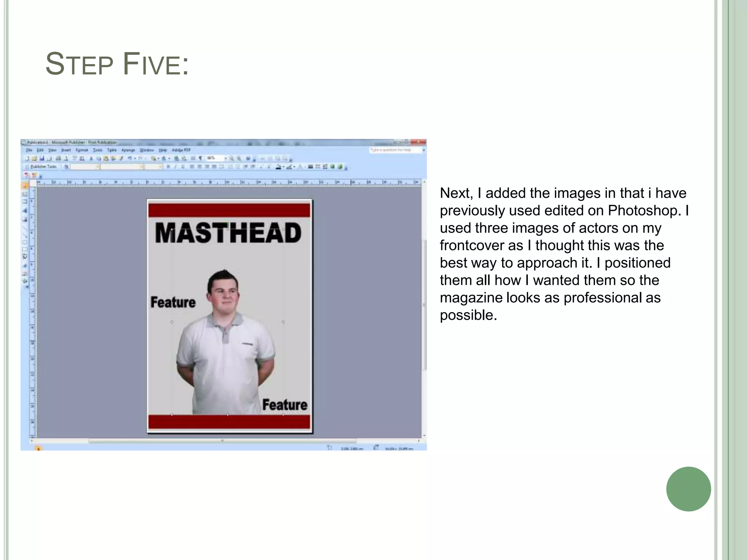
Task: Open the Arrange menu in Publisher
Action: 128,150
